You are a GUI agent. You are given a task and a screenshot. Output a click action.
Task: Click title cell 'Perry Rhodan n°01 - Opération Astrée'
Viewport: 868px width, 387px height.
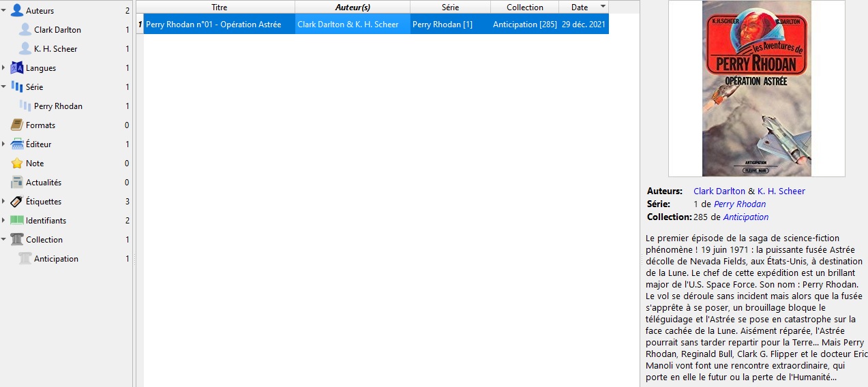[220, 24]
